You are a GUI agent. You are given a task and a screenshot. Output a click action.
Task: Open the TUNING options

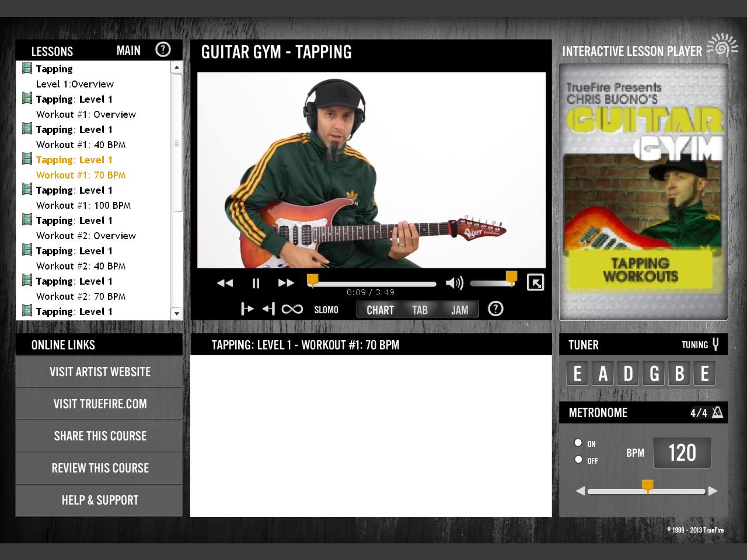click(x=694, y=345)
